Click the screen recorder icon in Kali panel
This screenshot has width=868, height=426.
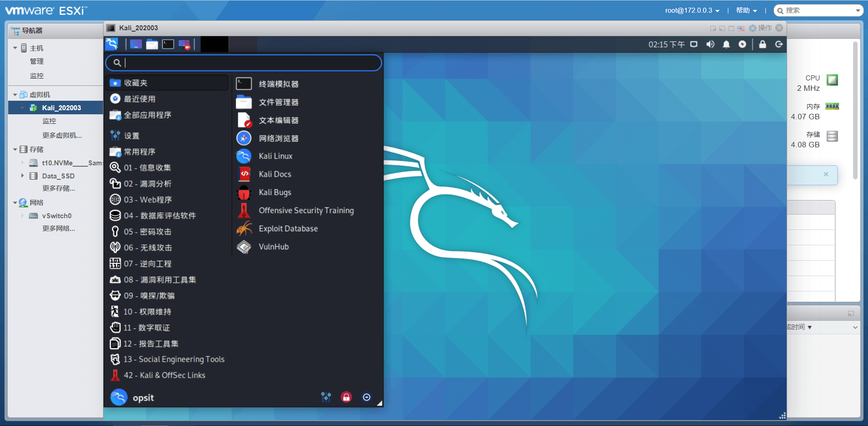pos(184,44)
